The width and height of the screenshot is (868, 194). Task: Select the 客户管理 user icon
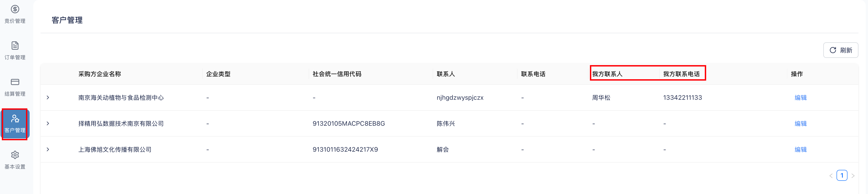click(x=15, y=119)
